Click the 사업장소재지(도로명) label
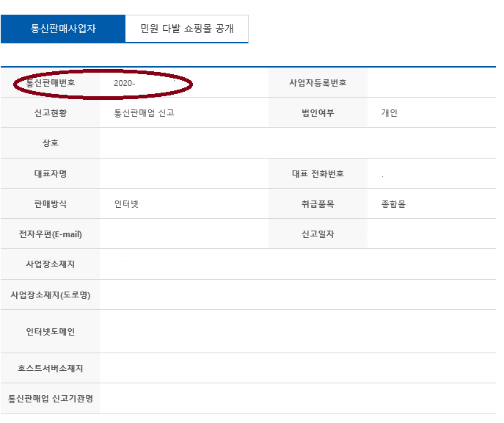 (x=51, y=294)
